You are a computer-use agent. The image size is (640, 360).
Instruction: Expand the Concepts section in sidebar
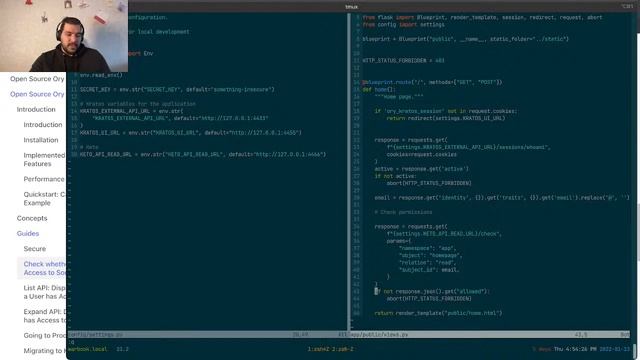tap(32, 218)
